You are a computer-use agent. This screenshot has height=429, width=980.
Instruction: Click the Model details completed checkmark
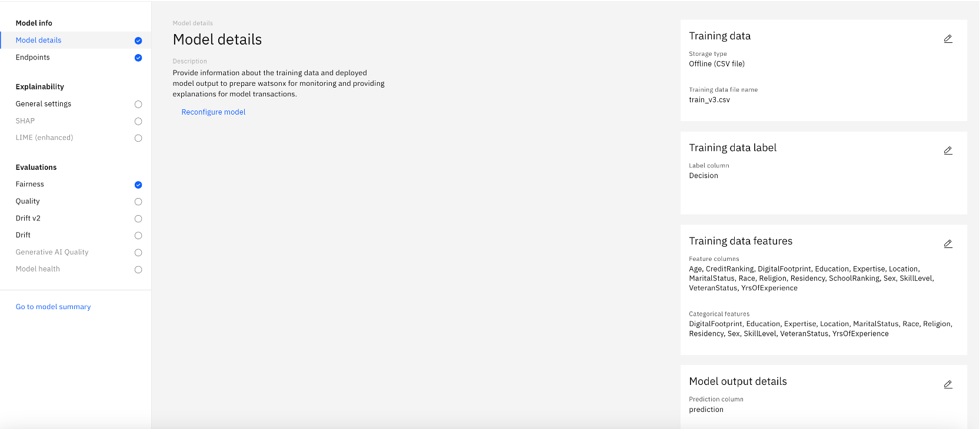[x=138, y=41]
